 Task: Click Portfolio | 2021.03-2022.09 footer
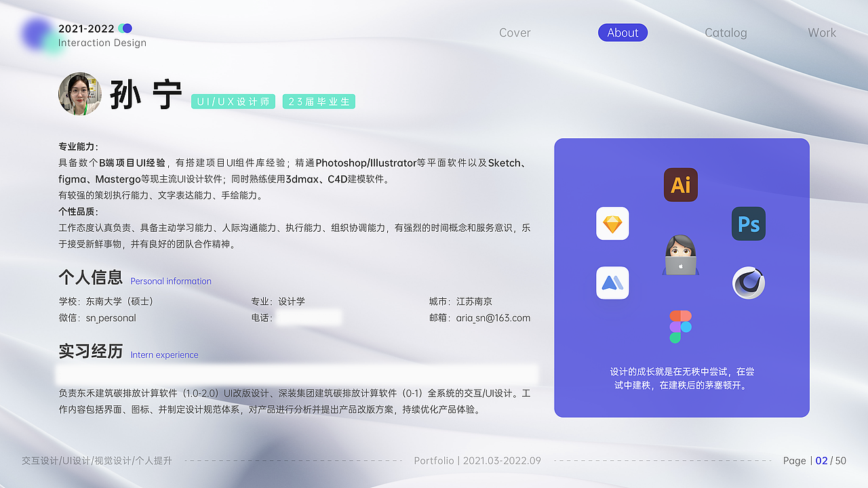(477, 461)
